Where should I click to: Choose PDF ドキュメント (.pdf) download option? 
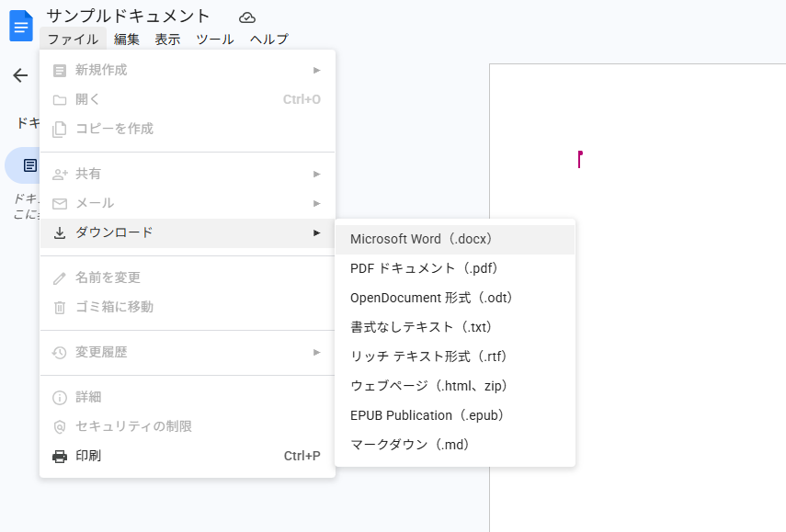click(x=424, y=268)
